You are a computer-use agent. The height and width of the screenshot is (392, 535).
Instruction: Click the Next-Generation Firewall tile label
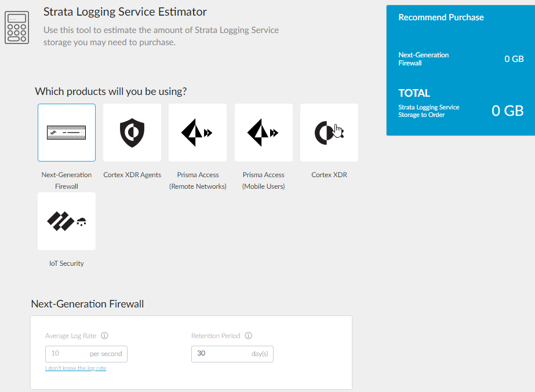pyautogui.click(x=67, y=181)
